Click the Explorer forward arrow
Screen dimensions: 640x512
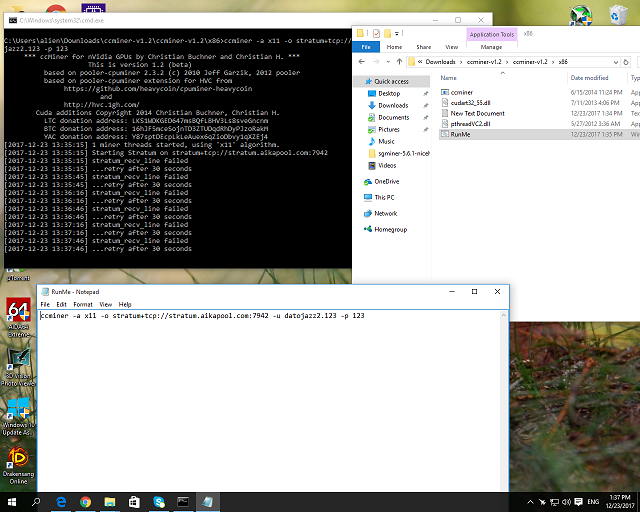pyautogui.click(x=376, y=62)
